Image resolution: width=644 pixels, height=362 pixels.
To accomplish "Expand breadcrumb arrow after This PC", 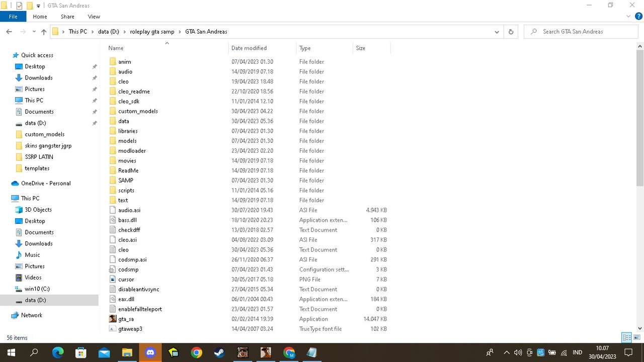I will [93, 32].
